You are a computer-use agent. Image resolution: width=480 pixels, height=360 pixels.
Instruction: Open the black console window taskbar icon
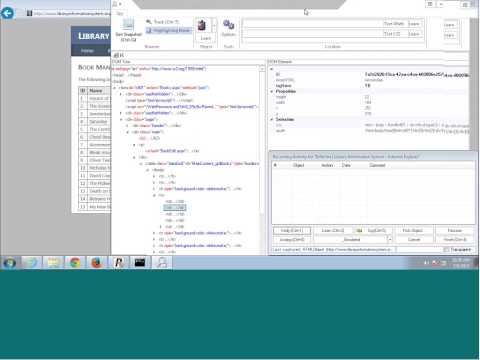[140, 263]
